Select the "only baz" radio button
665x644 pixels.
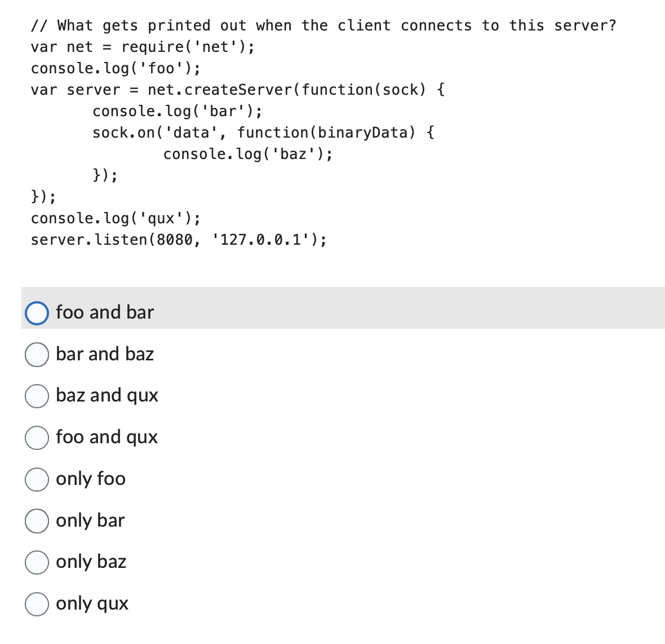coord(37,562)
